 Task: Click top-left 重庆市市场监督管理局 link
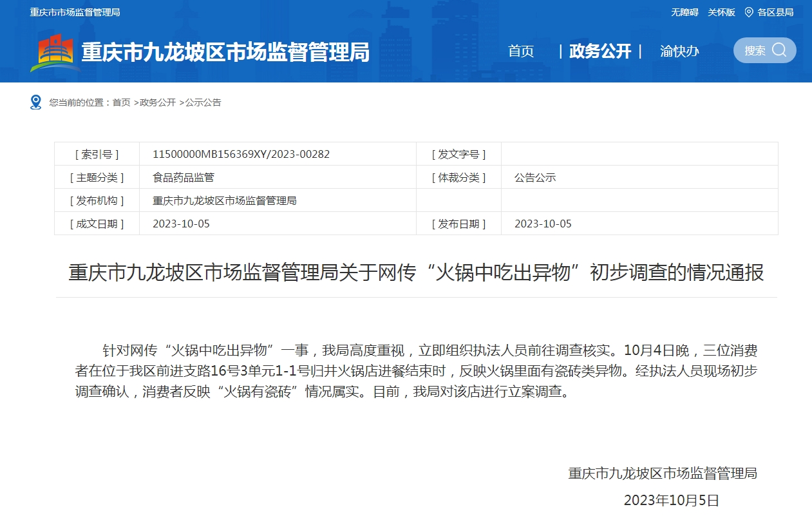[x=75, y=12]
